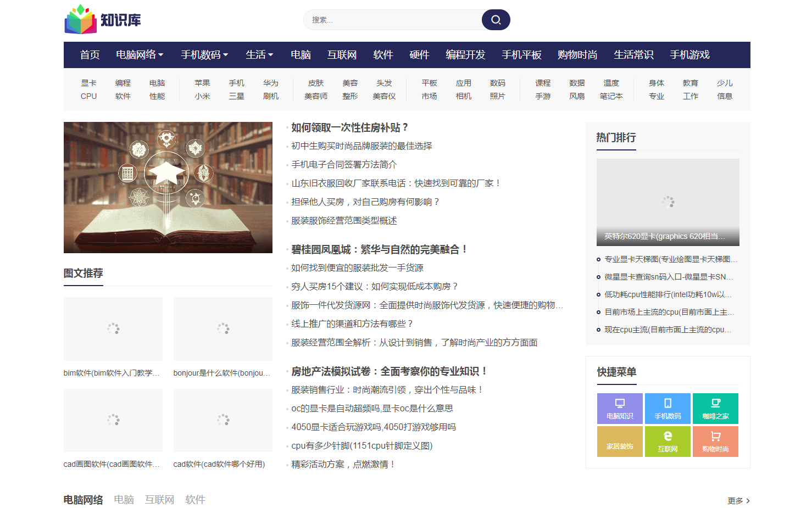The image size is (812, 508).
Task: Click the CPU tag link
Action: [x=88, y=96]
